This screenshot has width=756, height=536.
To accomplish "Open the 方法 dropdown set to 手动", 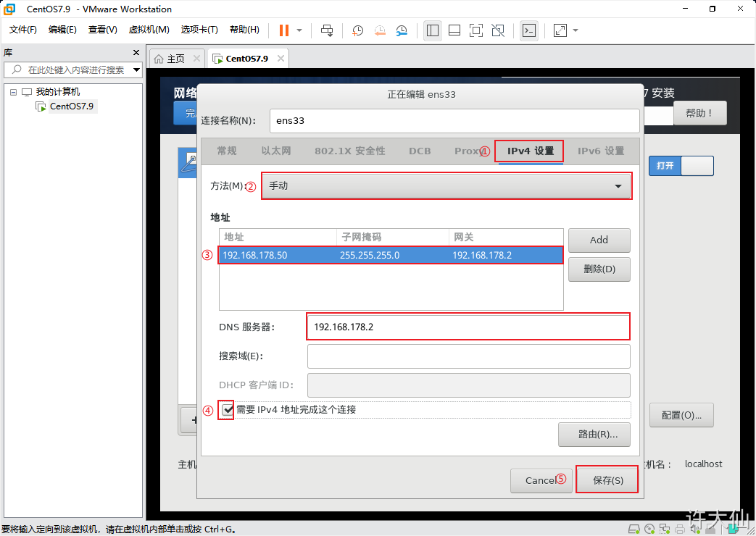I will [x=446, y=186].
